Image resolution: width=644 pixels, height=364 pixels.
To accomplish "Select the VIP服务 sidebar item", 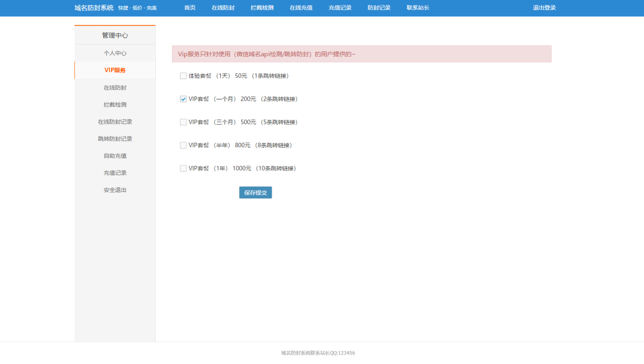I will 115,70.
